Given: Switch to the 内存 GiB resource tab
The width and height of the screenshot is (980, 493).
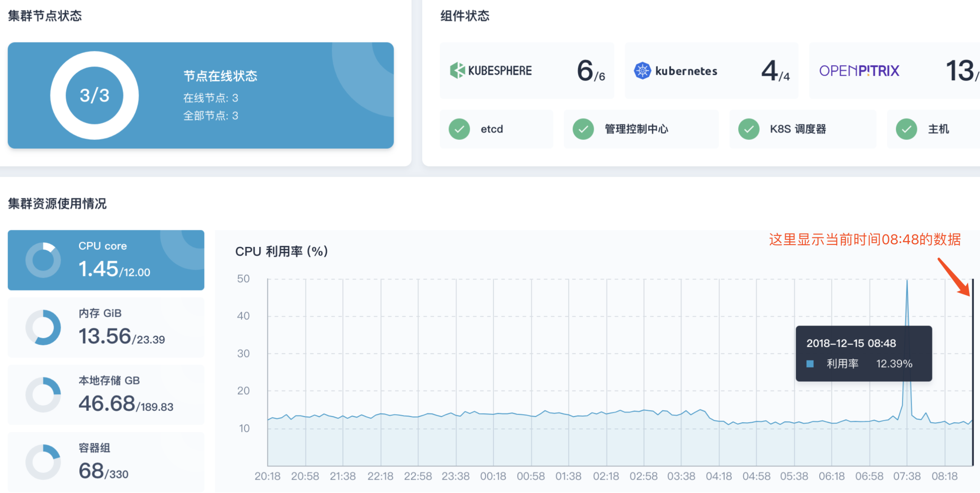Looking at the screenshot, I should coord(106,328).
